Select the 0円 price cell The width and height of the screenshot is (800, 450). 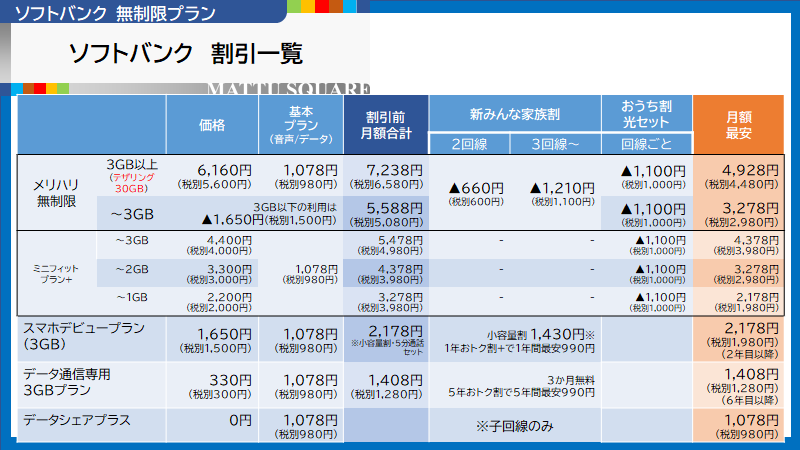click(x=240, y=420)
